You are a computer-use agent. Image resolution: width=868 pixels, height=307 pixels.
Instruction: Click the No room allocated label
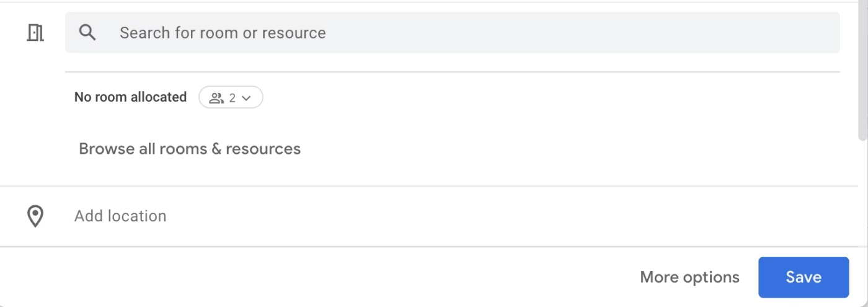pyautogui.click(x=130, y=97)
